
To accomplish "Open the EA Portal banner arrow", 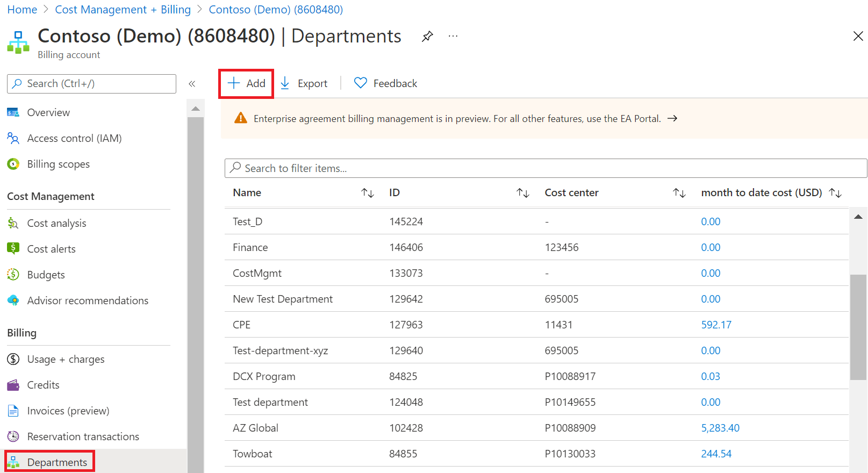I will (x=672, y=119).
